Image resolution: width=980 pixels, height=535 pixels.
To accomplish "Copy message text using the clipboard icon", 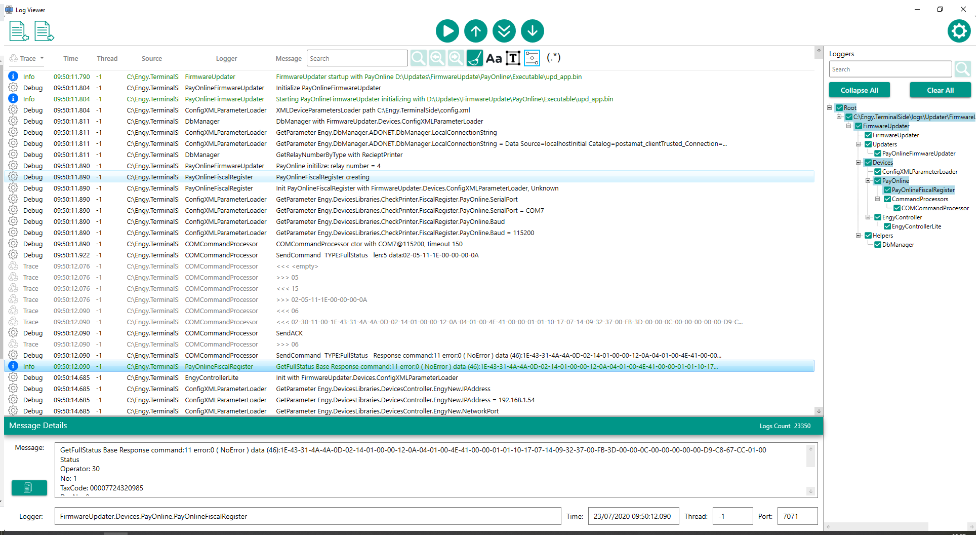I will click(x=29, y=488).
